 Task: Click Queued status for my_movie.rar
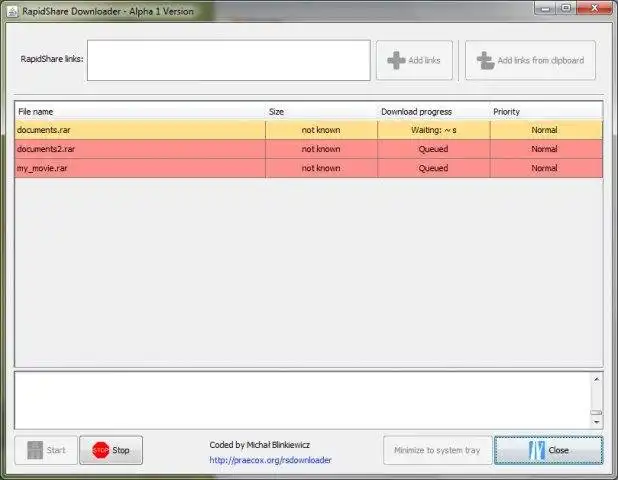pyautogui.click(x=434, y=168)
